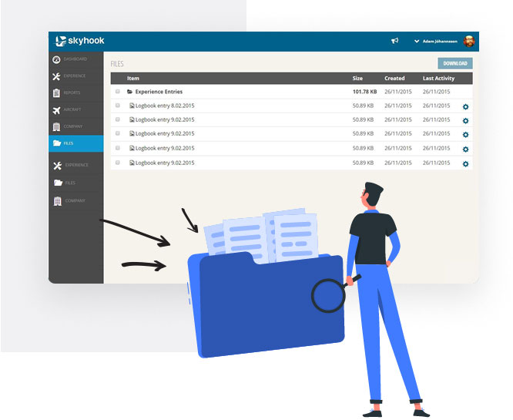This screenshot has height=420, width=513.
Task: Sort by the Size column header
Action: 357,78
